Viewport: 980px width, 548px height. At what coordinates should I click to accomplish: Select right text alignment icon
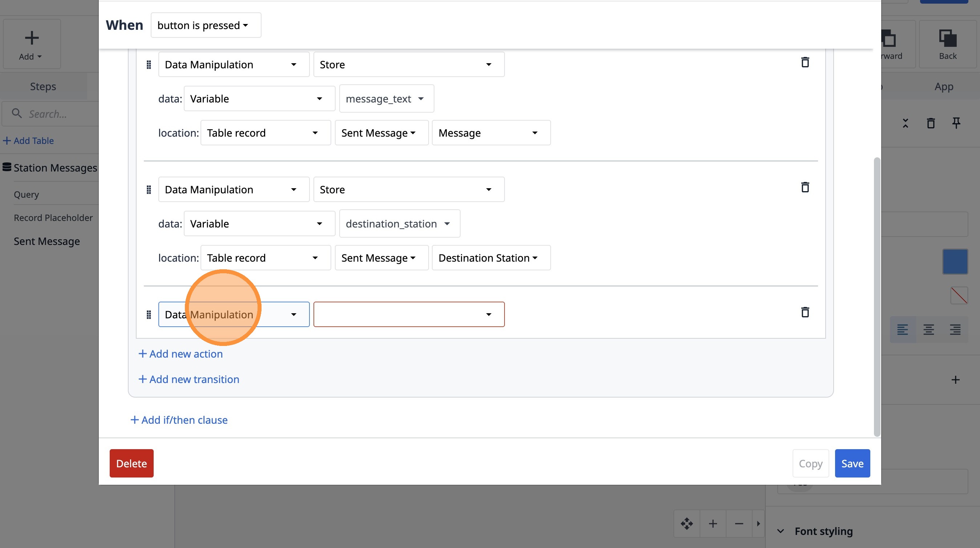[x=955, y=329]
